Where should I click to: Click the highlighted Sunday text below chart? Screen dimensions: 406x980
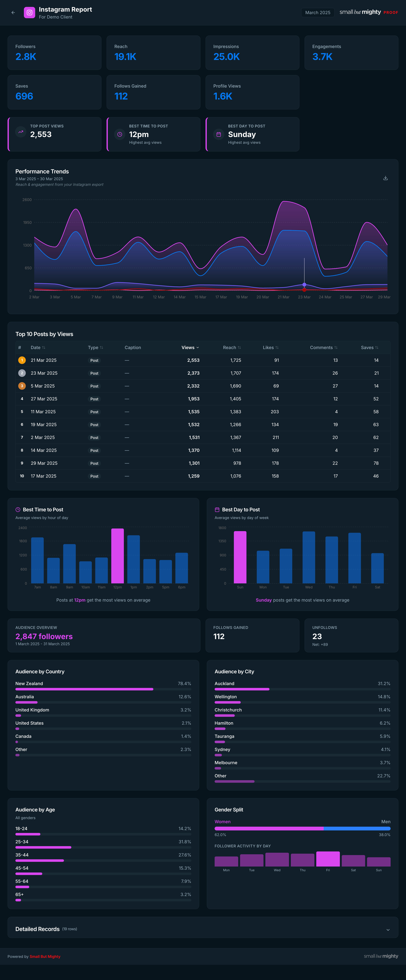click(x=263, y=600)
